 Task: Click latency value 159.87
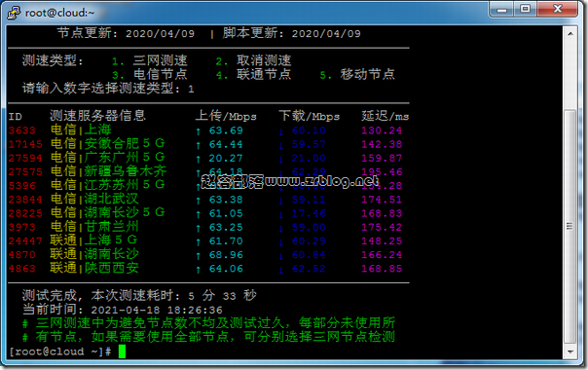point(382,159)
